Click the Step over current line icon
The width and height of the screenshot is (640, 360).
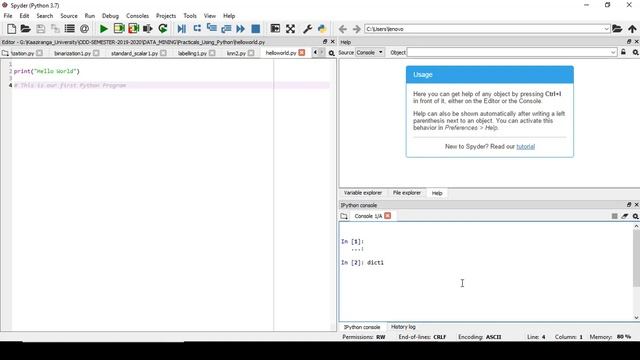[x=197, y=29]
